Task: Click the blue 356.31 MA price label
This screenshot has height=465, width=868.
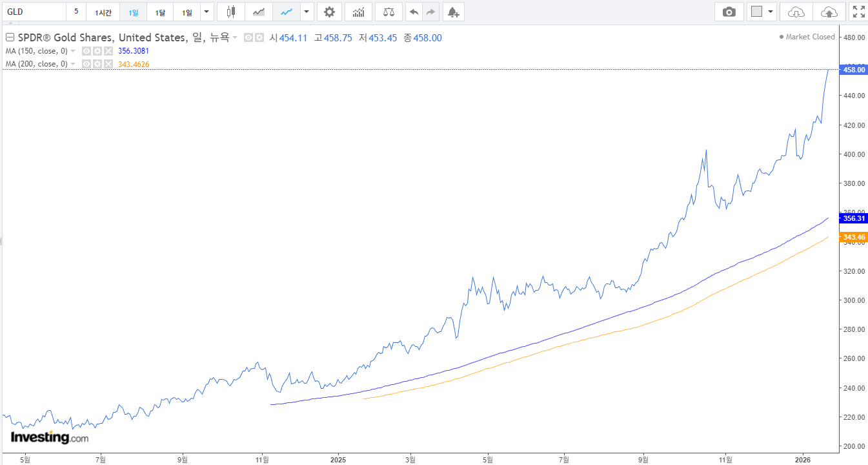Action: click(x=853, y=218)
